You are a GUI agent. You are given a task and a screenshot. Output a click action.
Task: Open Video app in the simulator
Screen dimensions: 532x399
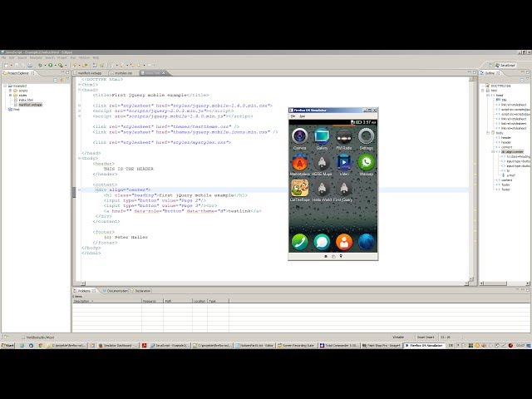coord(343,163)
